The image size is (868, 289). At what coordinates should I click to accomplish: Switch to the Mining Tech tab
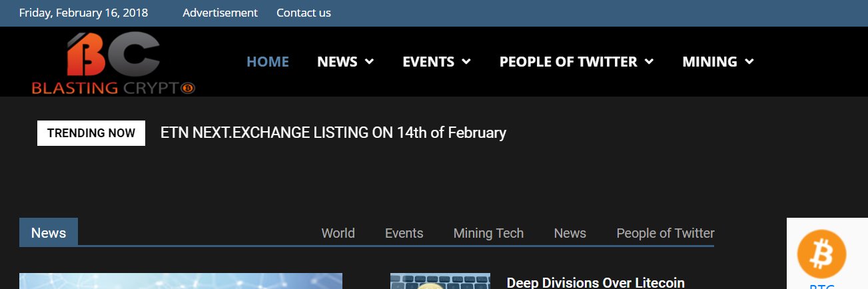point(488,233)
